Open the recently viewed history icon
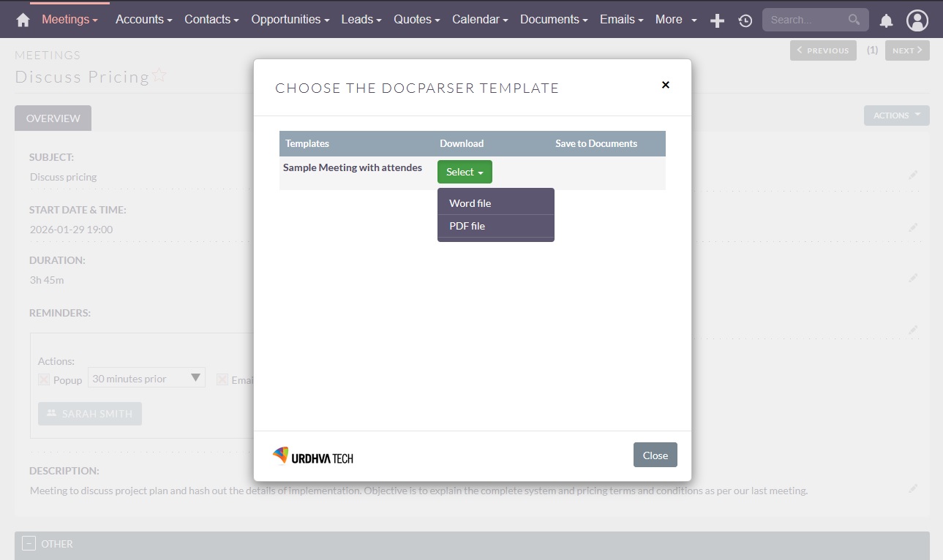The image size is (943, 560). [745, 20]
